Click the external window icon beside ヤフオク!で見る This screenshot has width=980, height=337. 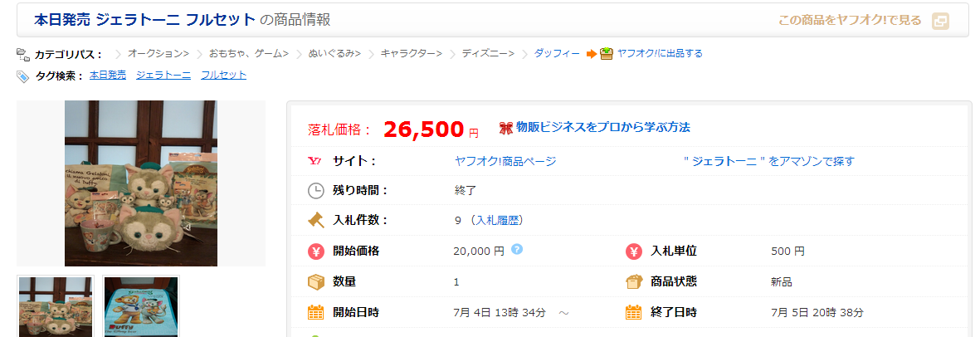[x=940, y=21]
